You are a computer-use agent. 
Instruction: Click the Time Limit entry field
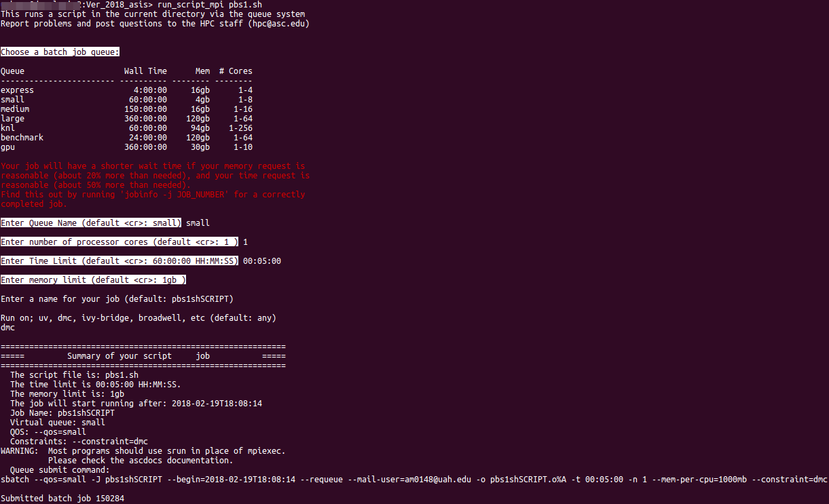point(119,260)
